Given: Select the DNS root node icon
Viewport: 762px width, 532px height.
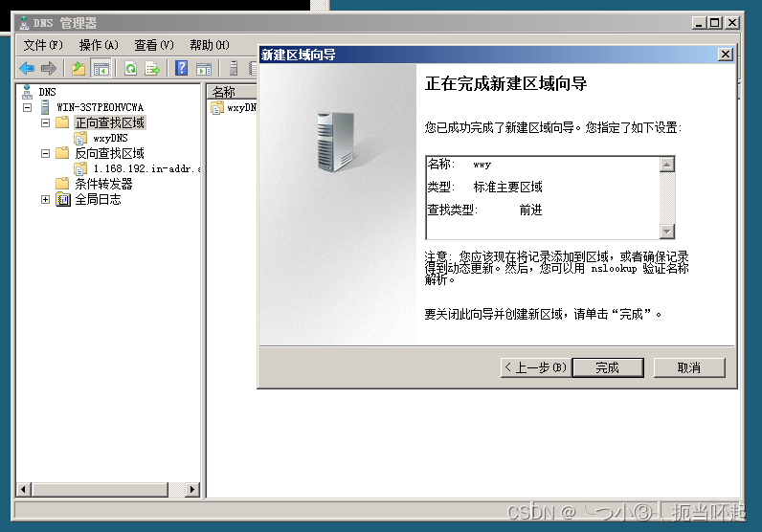Looking at the screenshot, I should (x=27, y=92).
